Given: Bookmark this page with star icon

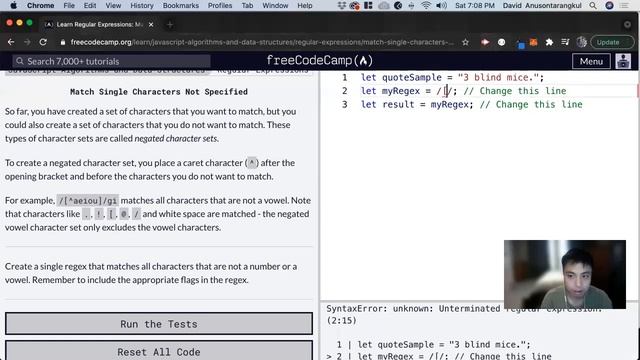Looking at the screenshot, I should (x=465, y=42).
